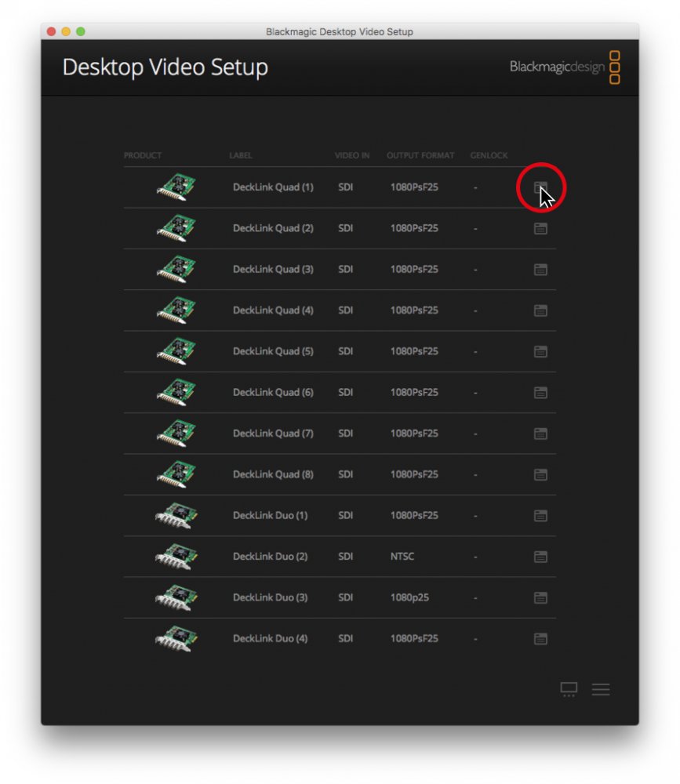Image resolution: width=680 pixels, height=784 pixels.
Task: Click the "PRODUCT" column header
Action: click(x=143, y=155)
